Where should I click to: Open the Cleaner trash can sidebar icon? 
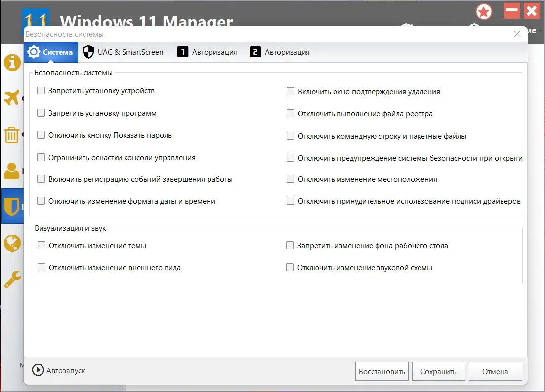click(11, 134)
